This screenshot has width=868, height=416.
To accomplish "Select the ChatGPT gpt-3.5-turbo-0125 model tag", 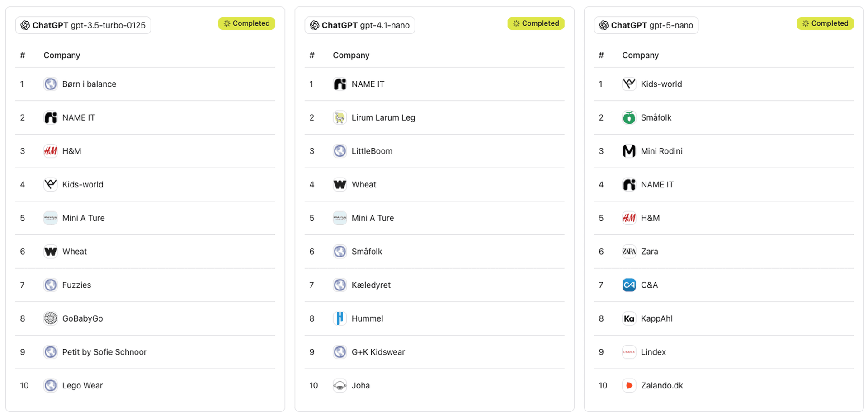I will tap(83, 25).
